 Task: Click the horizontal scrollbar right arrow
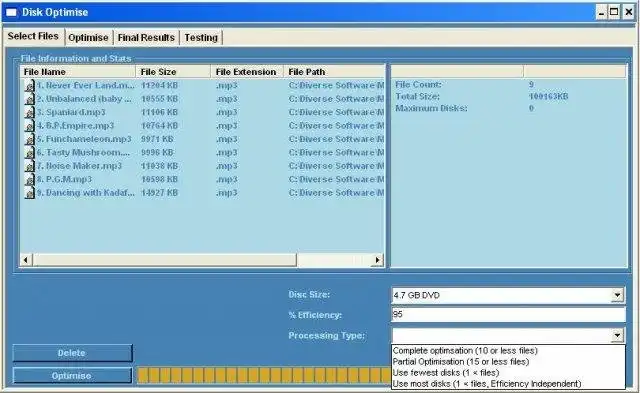(x=378, y=260)
